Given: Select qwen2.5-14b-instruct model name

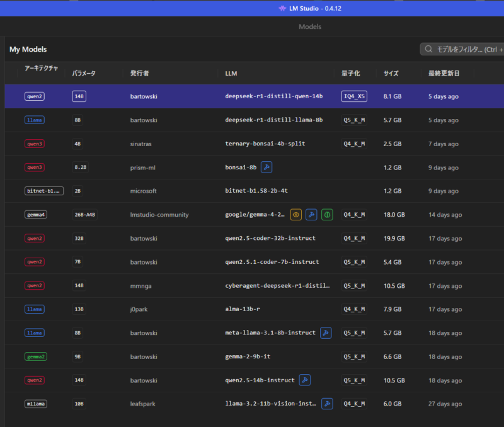Looking at the screenshot, I should pyautogui.click(x=260, y=380).
